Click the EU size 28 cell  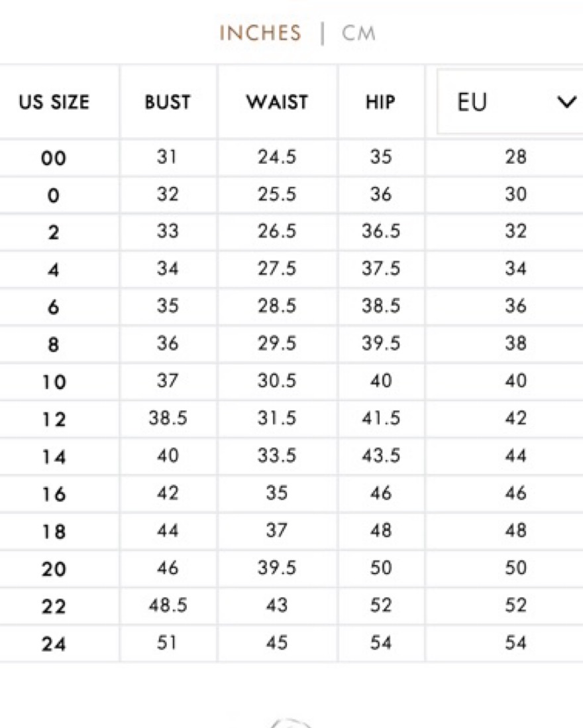[x=515, y=157]
